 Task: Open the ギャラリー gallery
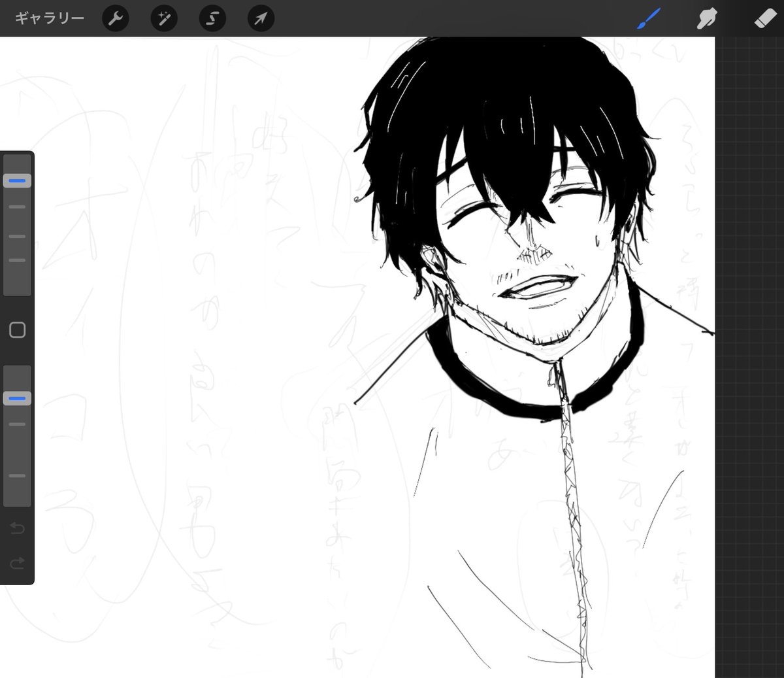[50, 18]
